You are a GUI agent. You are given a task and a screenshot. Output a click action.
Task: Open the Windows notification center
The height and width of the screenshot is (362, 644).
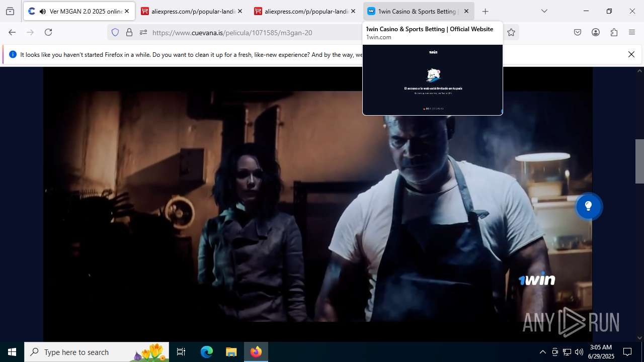(x=627, y=352)
